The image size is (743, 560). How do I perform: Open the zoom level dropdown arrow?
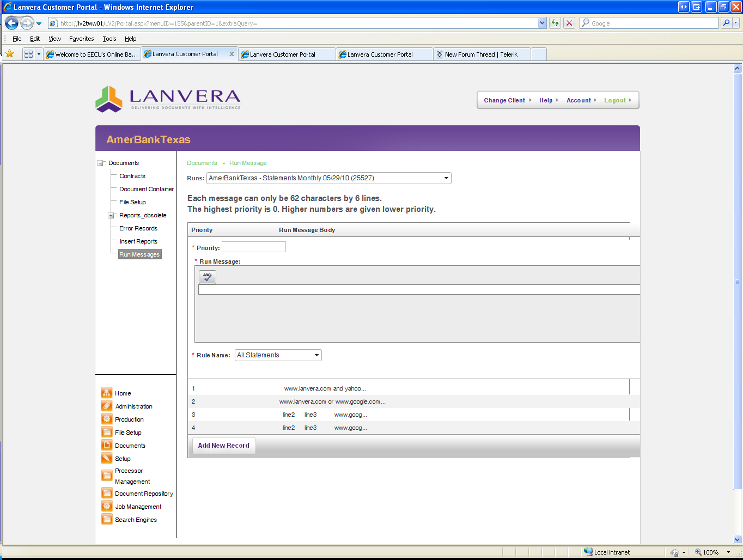click(728, 552)
